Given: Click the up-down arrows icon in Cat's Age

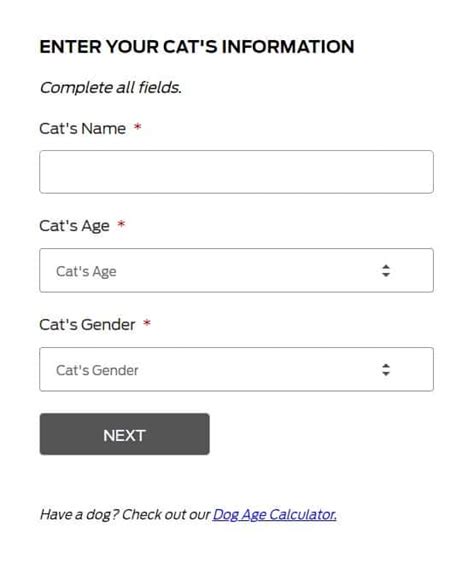Looking at the screenshot, I should pyautogui.click(x=386, y=271).
